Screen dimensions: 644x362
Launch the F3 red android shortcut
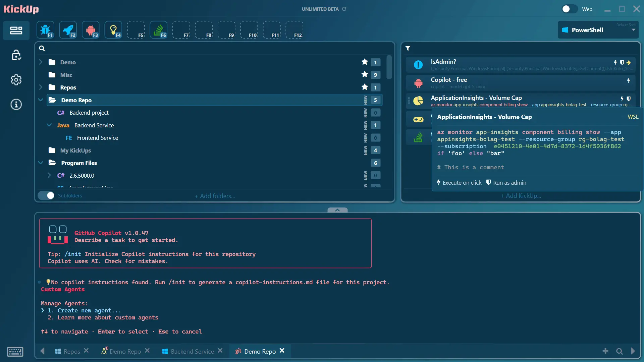[x=91, y=30]
